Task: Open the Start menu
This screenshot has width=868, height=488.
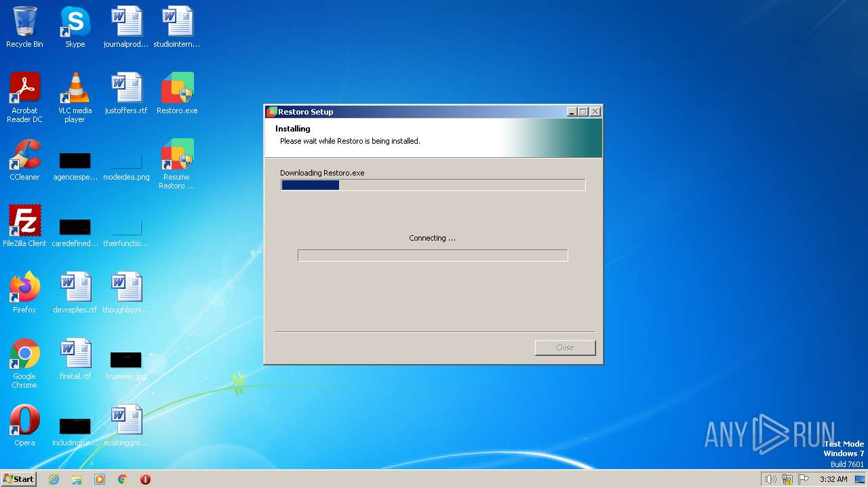Action: (x=19, y=479)
